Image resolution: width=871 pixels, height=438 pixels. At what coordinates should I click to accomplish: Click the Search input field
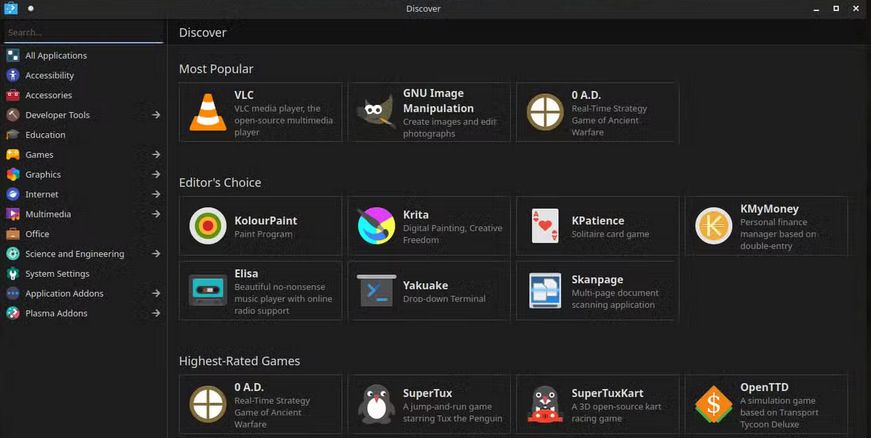[84, 33]
